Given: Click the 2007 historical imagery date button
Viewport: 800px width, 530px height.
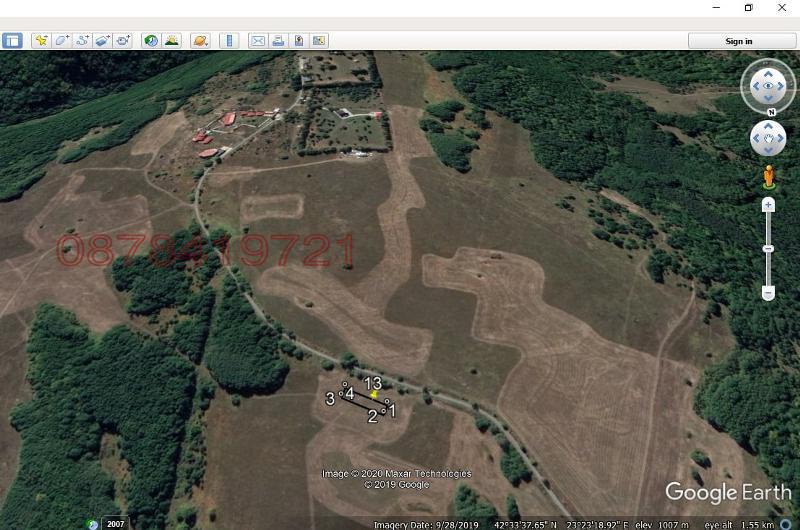Looking at the screenshot, I should pos(116,523).
